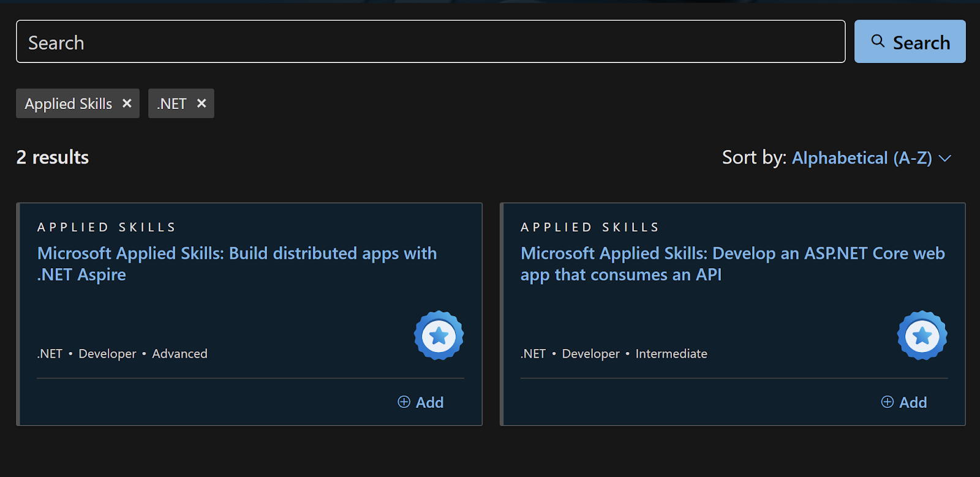Viewport: 980px width, 477px height.
Task: Click the badge icon on .NET Aspire card
Action: pyautogui.click(x=439, y=336)
